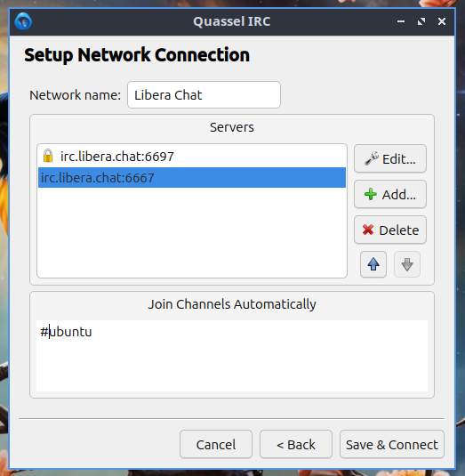Select the highlighted irc.libera.chat:6667 server entry
Screen dimensions: 465x476
pos(192,178)
